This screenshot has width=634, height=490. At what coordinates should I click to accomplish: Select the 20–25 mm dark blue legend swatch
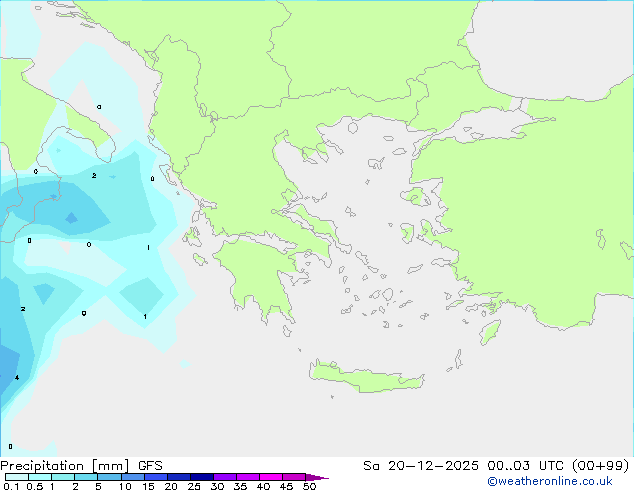pos(178,477)
